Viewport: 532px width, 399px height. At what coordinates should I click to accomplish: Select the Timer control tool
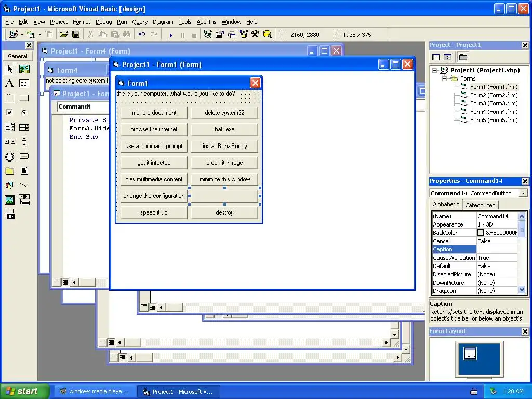click(10, 156)
